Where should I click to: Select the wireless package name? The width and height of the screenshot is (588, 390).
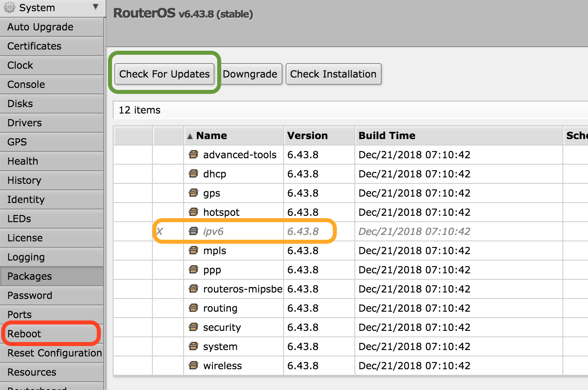pos(222,366)
